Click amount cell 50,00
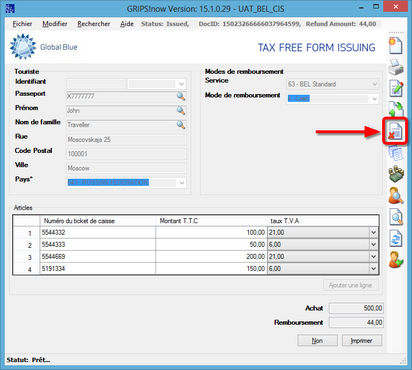Viewport: 412px width, 370px height. click(x=211, y=245)
